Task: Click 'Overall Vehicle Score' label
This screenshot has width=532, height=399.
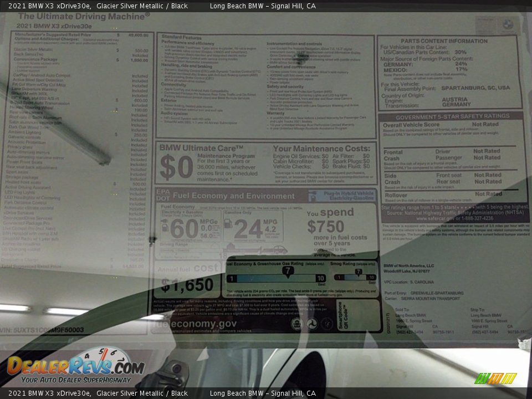Action: 411,125
